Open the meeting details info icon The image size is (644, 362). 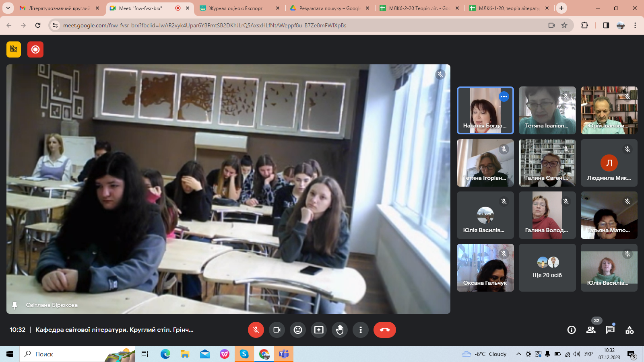(571, 330)
